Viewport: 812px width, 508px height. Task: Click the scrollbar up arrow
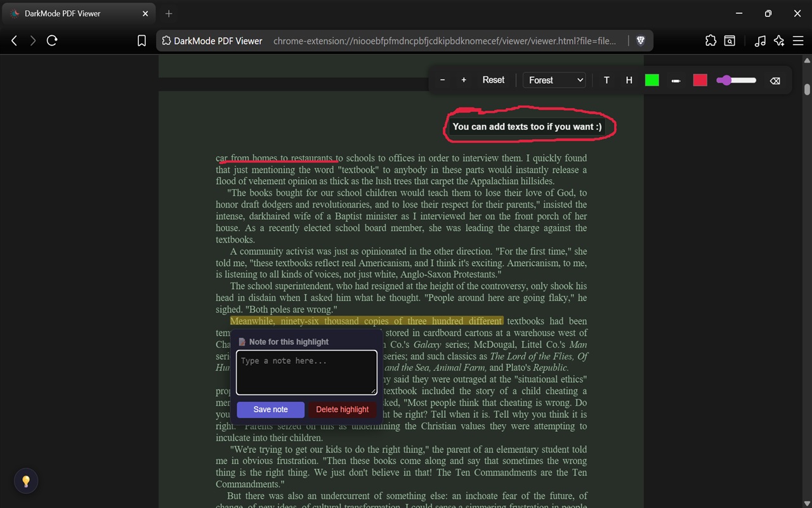pos(807,60)
